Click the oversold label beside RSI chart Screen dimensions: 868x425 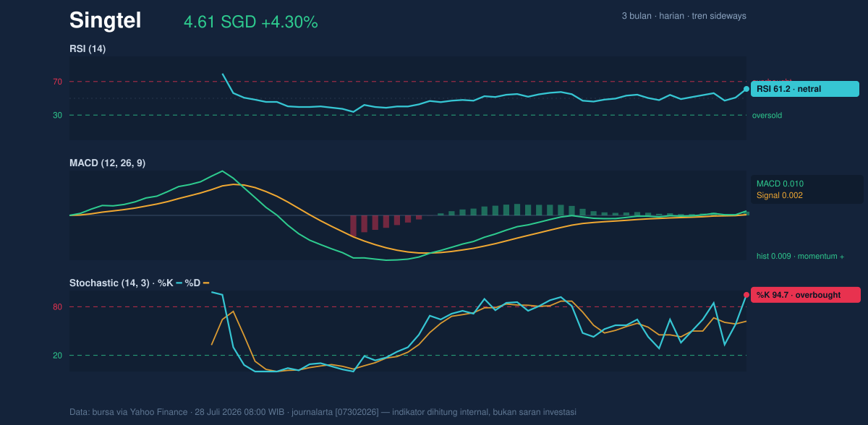(767, 115)
